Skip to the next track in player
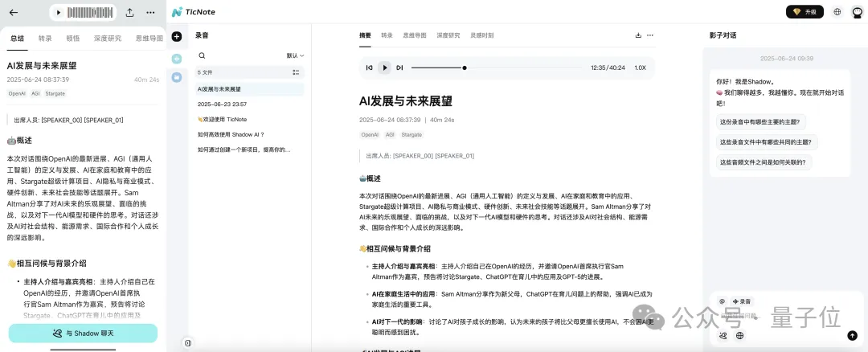Viewport: 868px width, 352px height. click(x=399, y=68)
